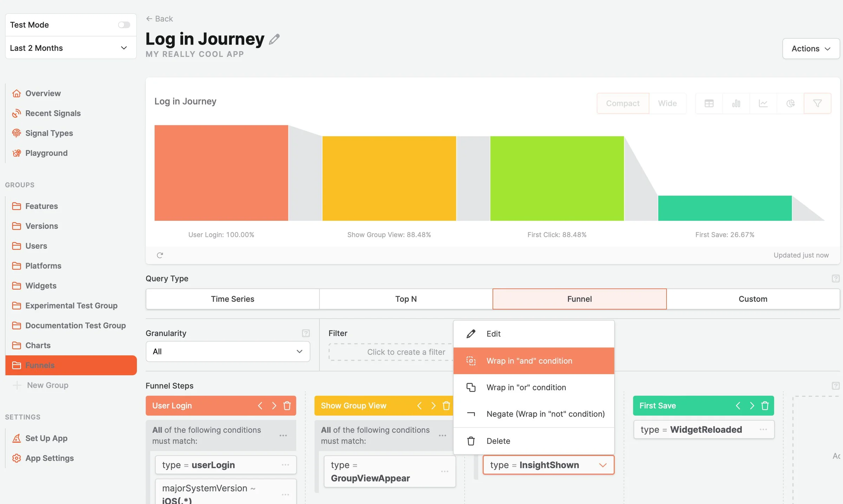Switch to pie chart view icon
The width and height of the screenshot is (843, 504).
pos(790,103)
